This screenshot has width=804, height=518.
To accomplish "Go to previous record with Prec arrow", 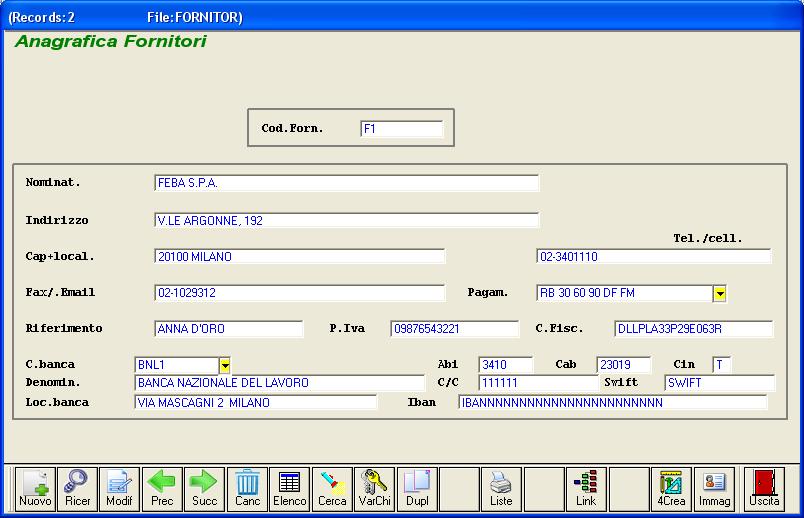I will pyautogui.click(x=161, y=489).
